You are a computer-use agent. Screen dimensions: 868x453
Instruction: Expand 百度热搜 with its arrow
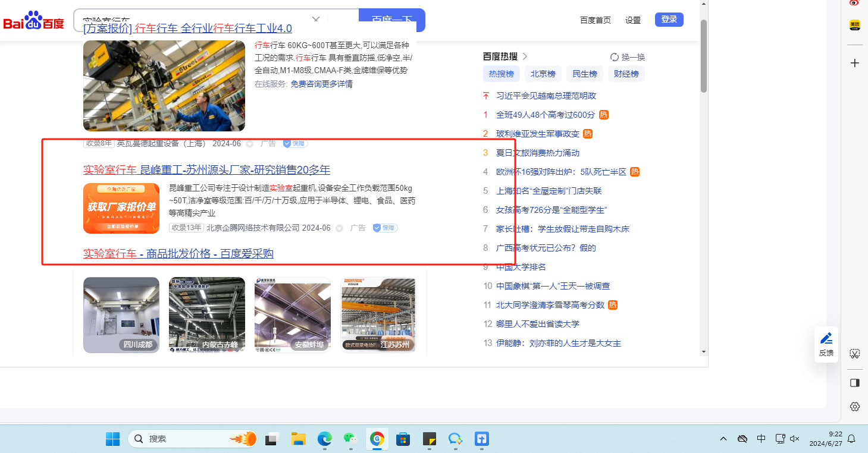(x=525, y=56)
